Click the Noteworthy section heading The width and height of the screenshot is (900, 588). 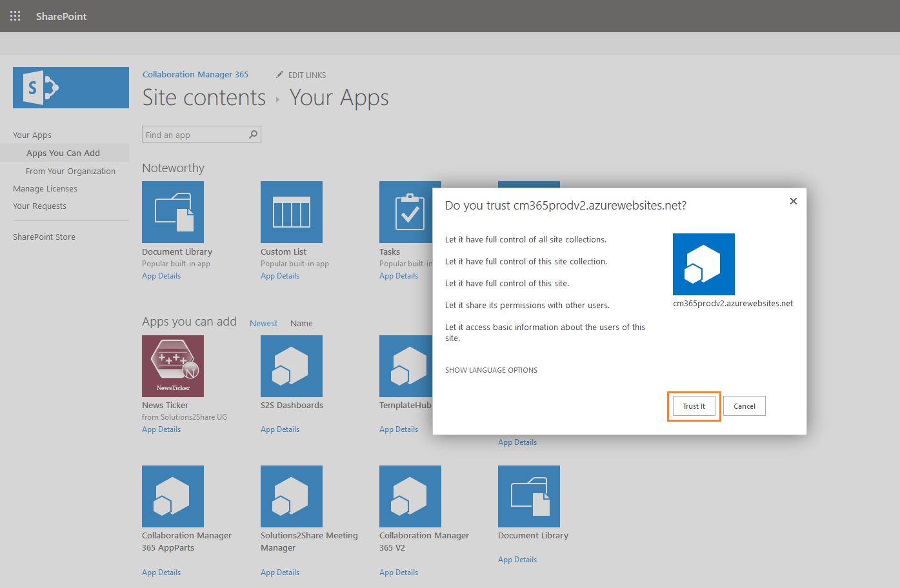pyautogui.click(x=173, y=168)
